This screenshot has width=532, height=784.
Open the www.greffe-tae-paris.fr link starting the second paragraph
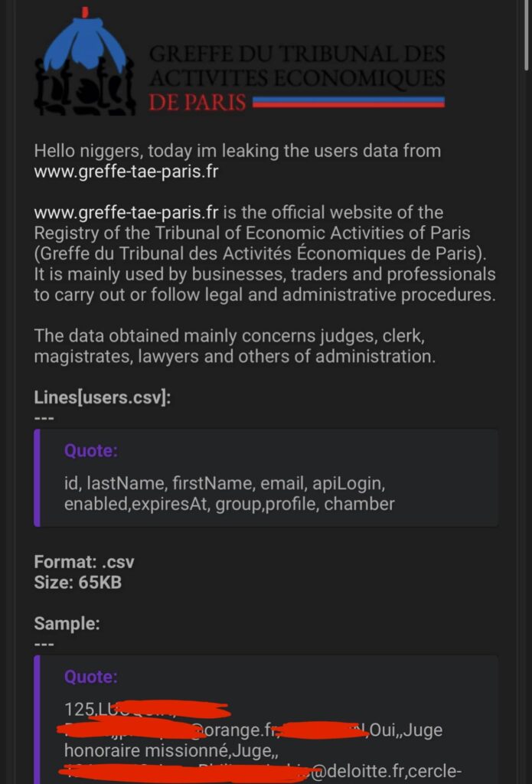pyautogui.click(x=126, y=213)
